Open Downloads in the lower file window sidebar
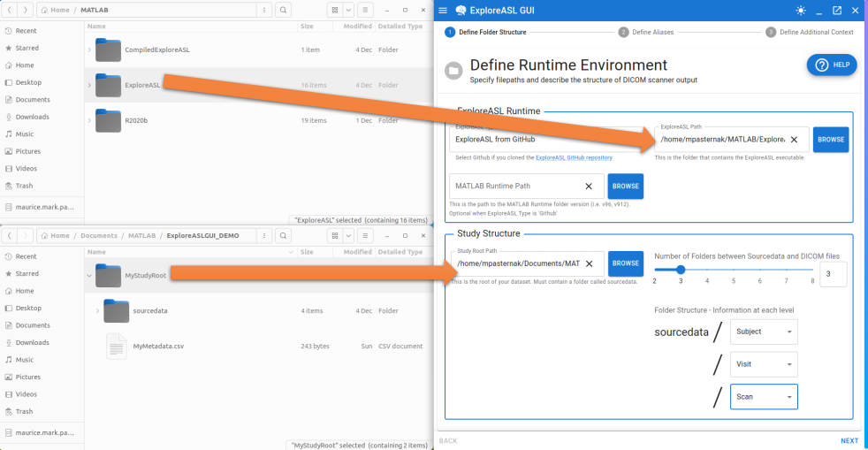Viewport: 868px width, 450px height. click(32, 343)
